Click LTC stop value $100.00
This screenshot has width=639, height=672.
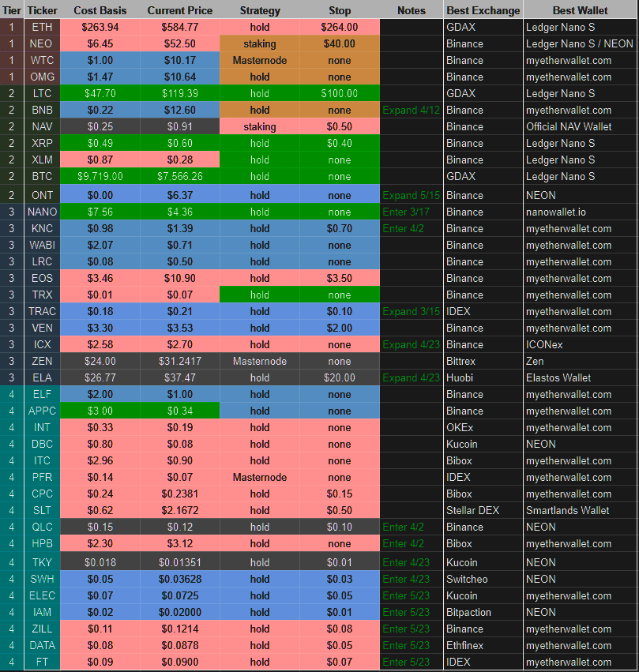[340, 93]
